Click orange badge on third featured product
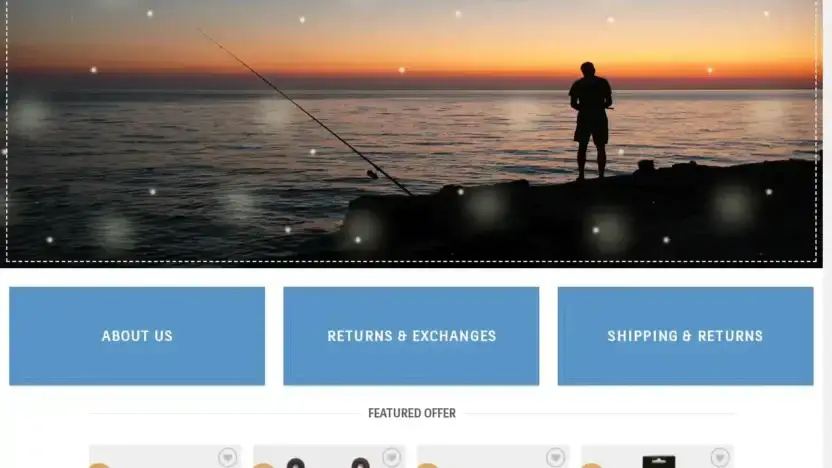Image resolution: width=832 pixels, height=468 pixels. coord(427,465)
